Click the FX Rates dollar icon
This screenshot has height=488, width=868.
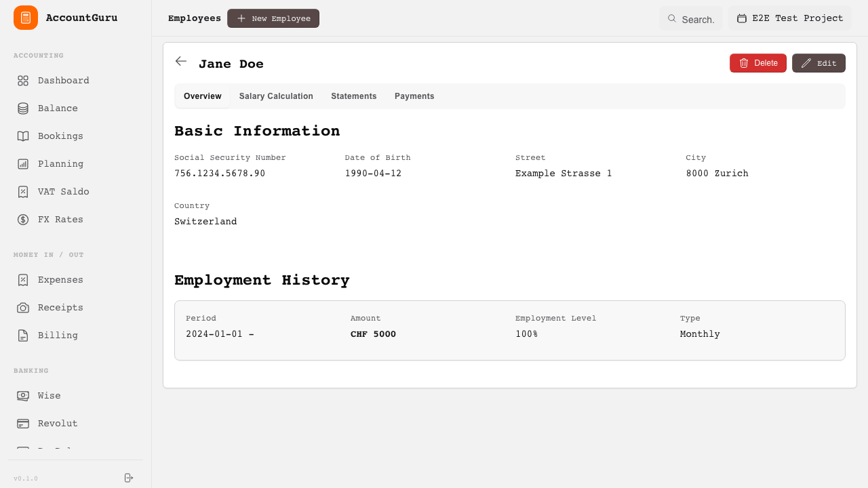pyautogui.click(x=23, y=220)
